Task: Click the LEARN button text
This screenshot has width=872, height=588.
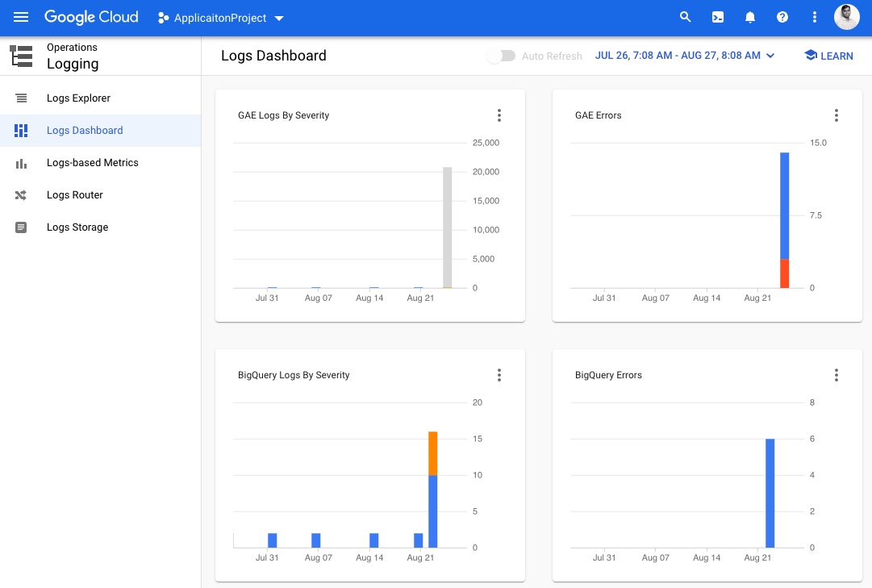Action: point(837,56)
